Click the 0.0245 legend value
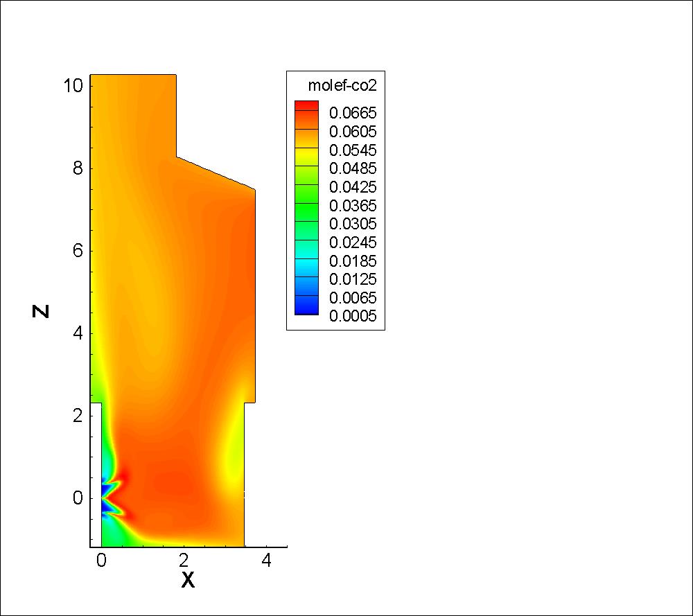Screen dimensions: 693x616 [353, 243]
